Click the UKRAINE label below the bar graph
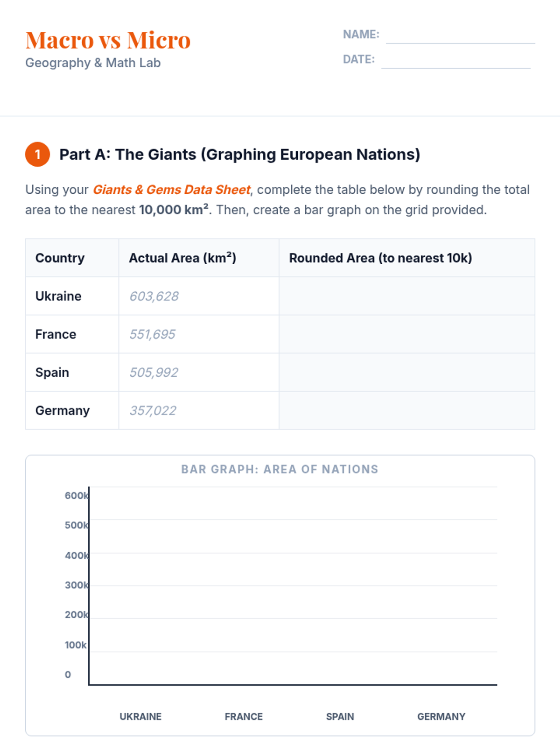Image resolution: width=560 pixels, height=747 pixels. pos(140,717)
